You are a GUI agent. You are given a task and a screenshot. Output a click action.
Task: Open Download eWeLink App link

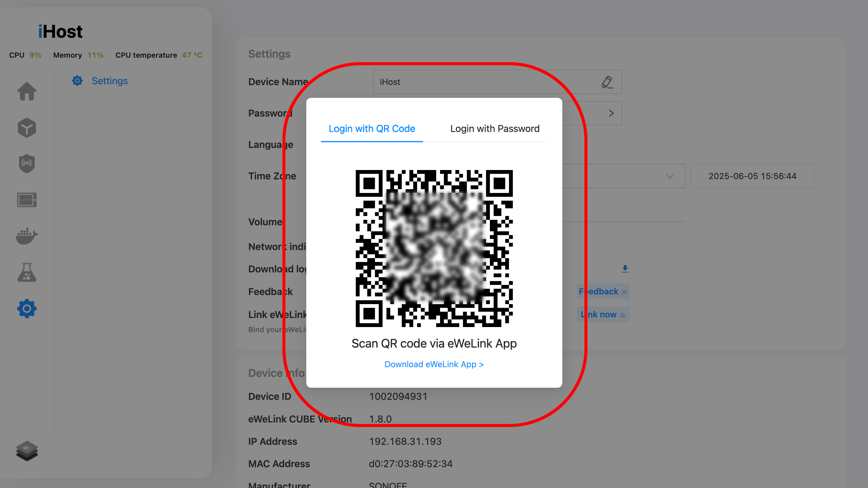434,364
